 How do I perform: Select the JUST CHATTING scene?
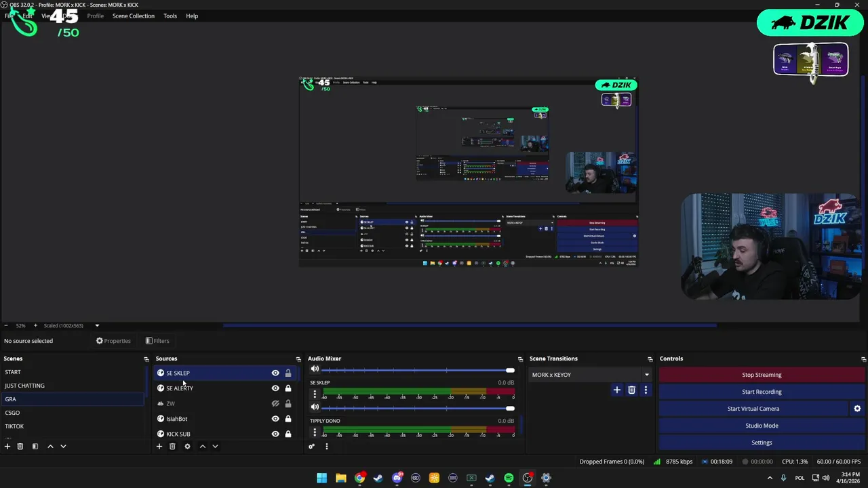73,386
